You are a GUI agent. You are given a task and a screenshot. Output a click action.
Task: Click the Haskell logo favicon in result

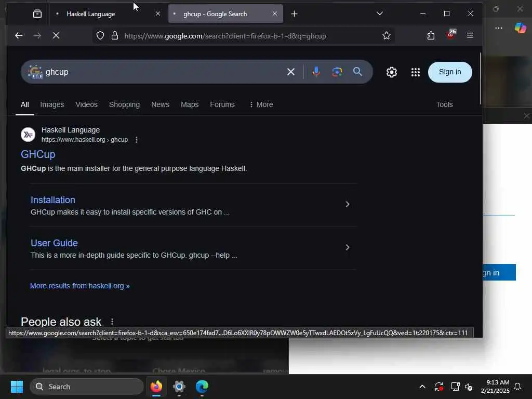pos(28,135)
